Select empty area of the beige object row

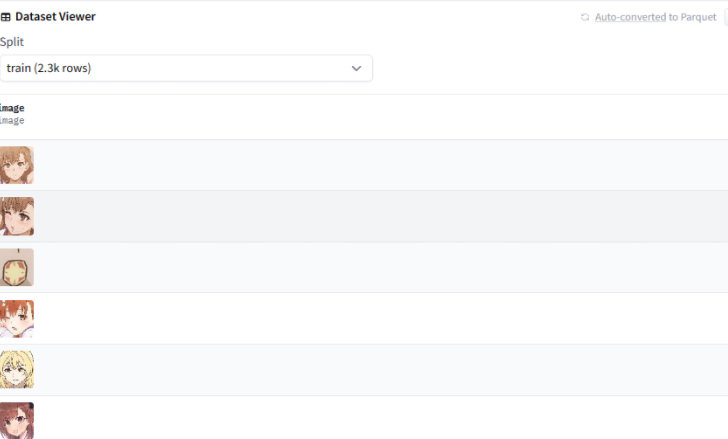[x=380, y=267]
